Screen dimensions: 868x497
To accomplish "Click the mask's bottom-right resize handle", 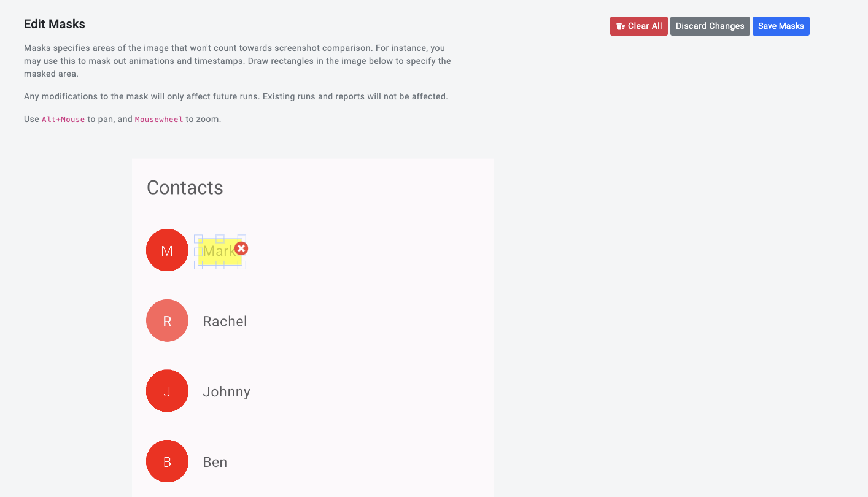I will [242, 265].
